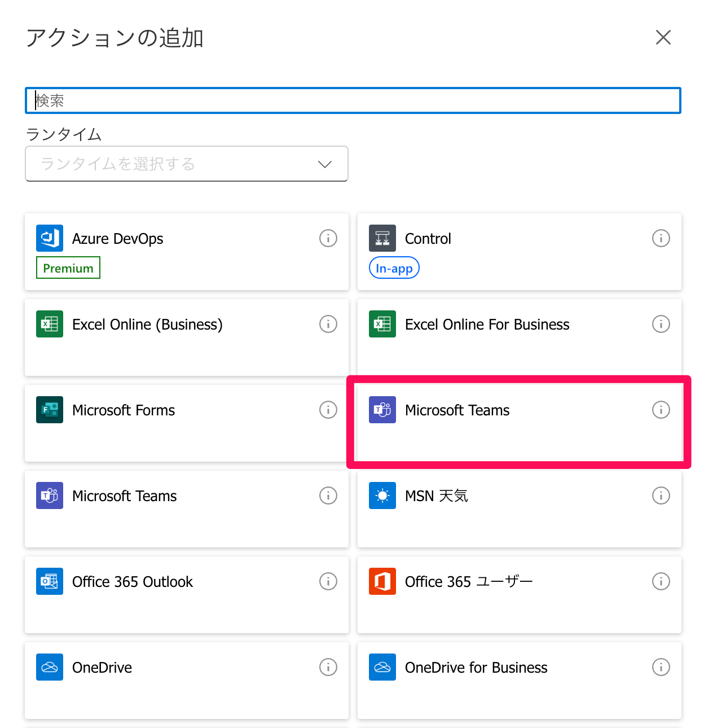Click the Excel Online (Business) icon
704x728 pixels.
[x=50, y=324]
